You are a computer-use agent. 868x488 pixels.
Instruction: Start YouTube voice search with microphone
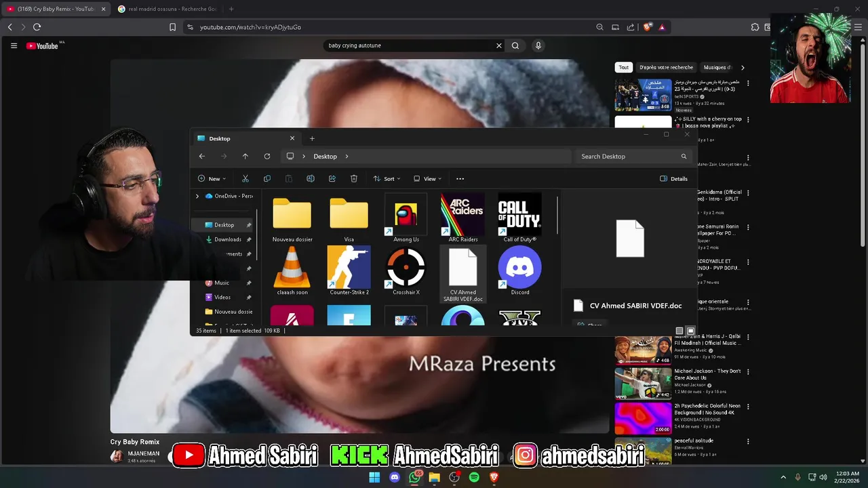click(538, 45)
